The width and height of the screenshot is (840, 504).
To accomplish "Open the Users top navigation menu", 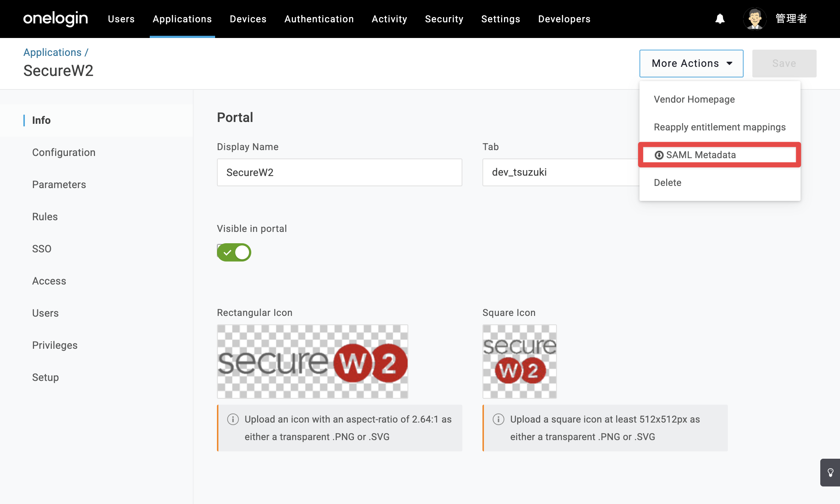I will click(x=121, y=19).
